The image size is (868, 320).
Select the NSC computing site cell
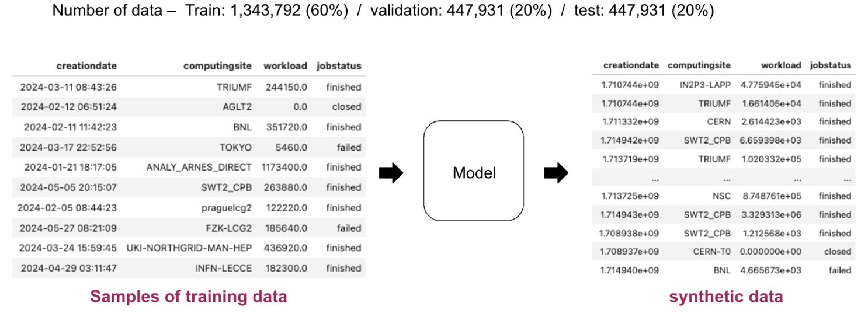pos(722,196)
